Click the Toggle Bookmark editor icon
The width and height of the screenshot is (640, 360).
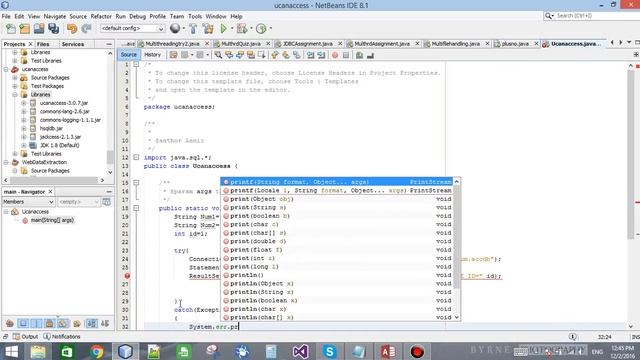[x=297, y=55]
